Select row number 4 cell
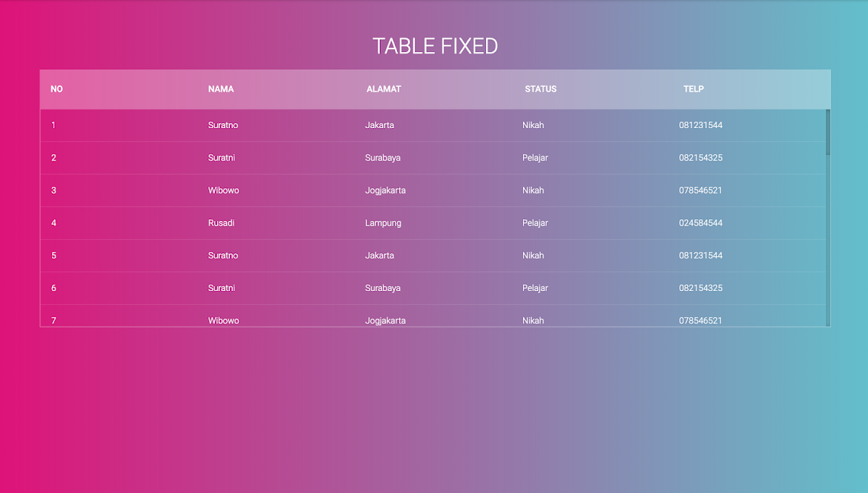868x493 pixels. point(54,223)
